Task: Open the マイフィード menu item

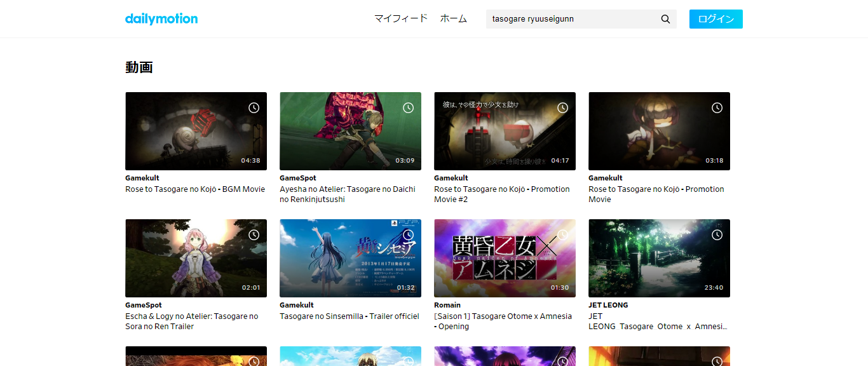Action: [x=401, y=18]
